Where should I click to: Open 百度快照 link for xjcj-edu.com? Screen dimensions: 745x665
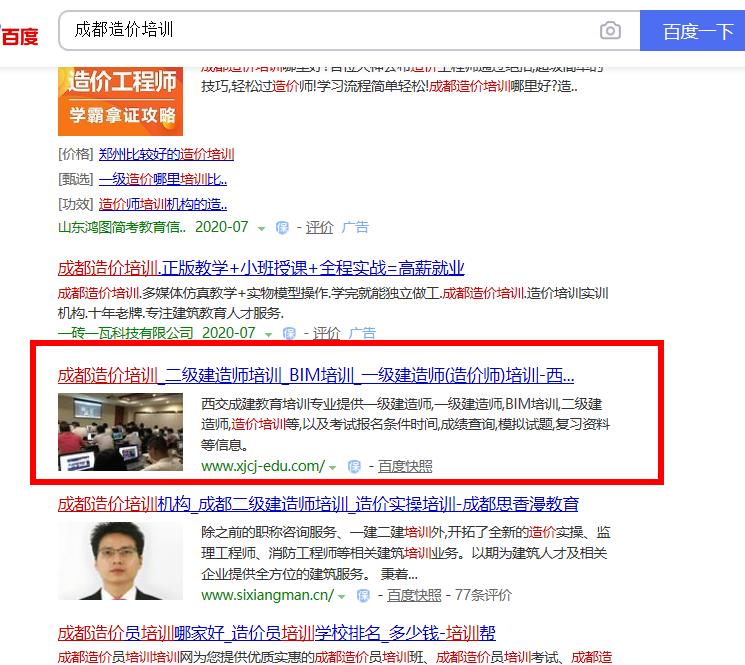[405, 466]
